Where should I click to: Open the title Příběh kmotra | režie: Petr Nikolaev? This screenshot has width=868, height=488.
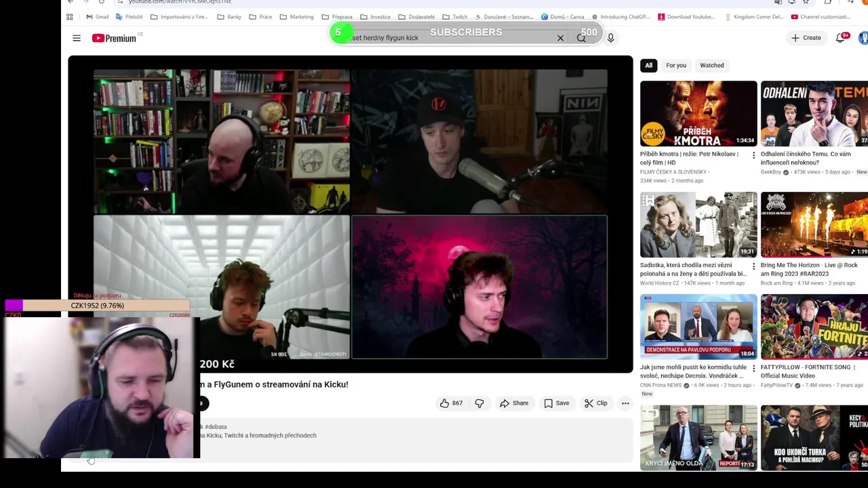click(689, 158)
